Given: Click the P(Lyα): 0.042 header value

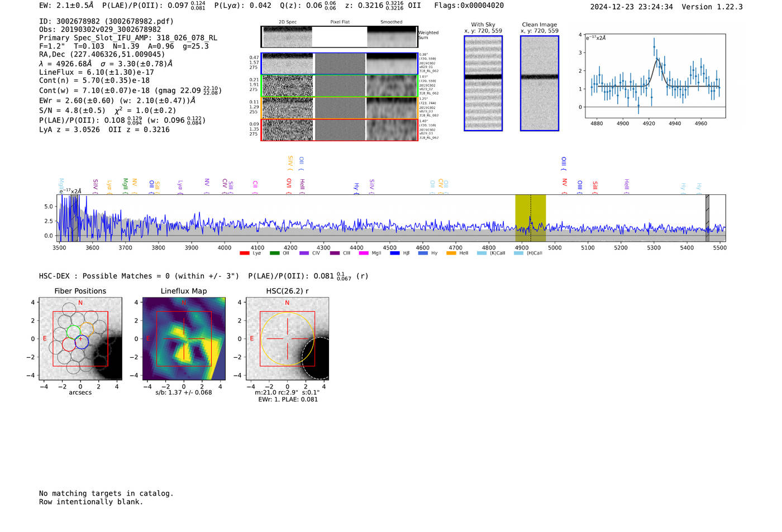Looking at the screenshot, I should tap(242, 6).
